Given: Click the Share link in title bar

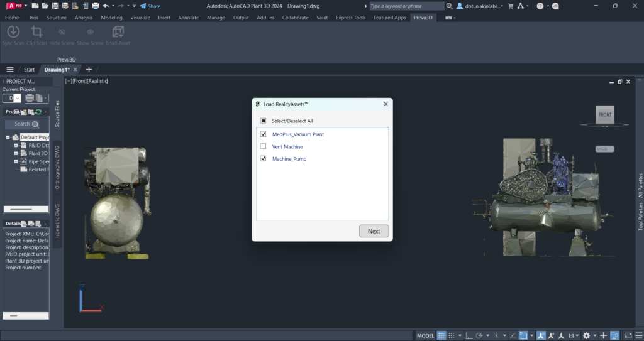Looking at the screenshot, I should click(150, 6).
